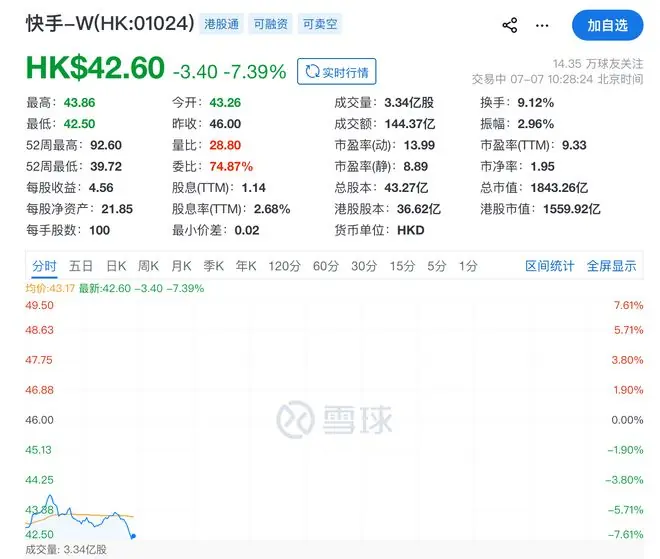
Task: Click the 49.50 price axis label
Action: pyautogui.click(x=39, y=305)
